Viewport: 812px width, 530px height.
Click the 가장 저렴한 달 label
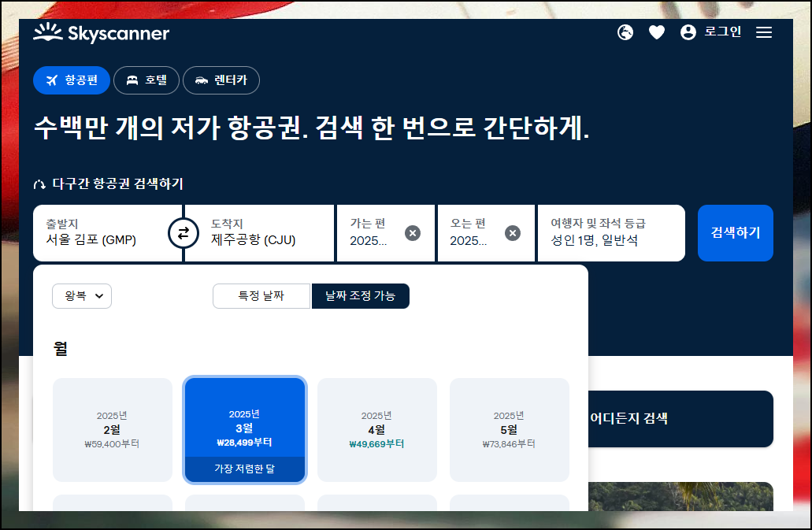point(244,469)
